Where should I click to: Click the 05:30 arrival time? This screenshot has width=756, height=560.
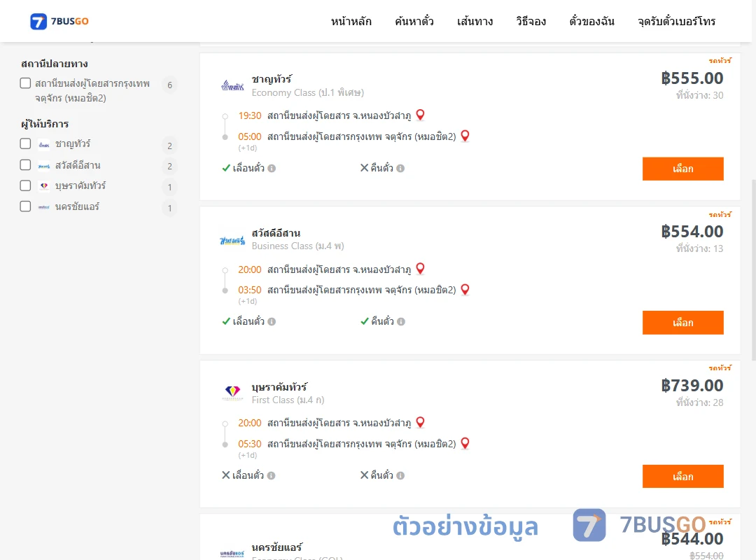[x=250, y=444]
